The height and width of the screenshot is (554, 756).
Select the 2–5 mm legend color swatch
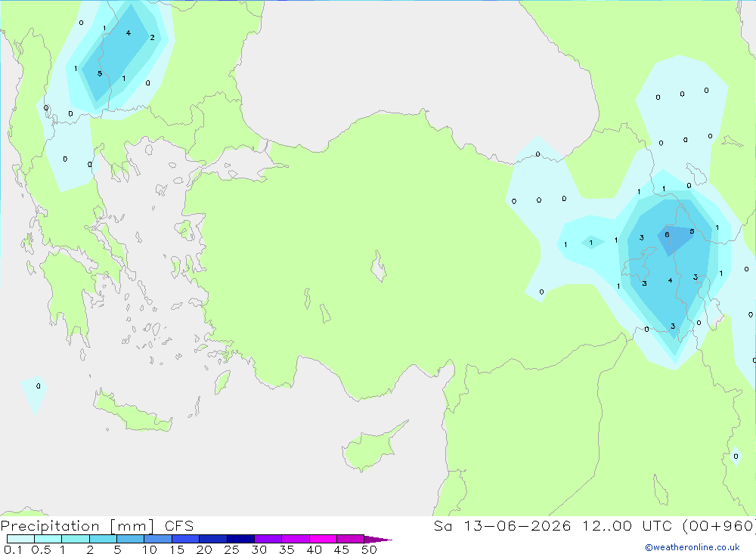pos(103,539)
